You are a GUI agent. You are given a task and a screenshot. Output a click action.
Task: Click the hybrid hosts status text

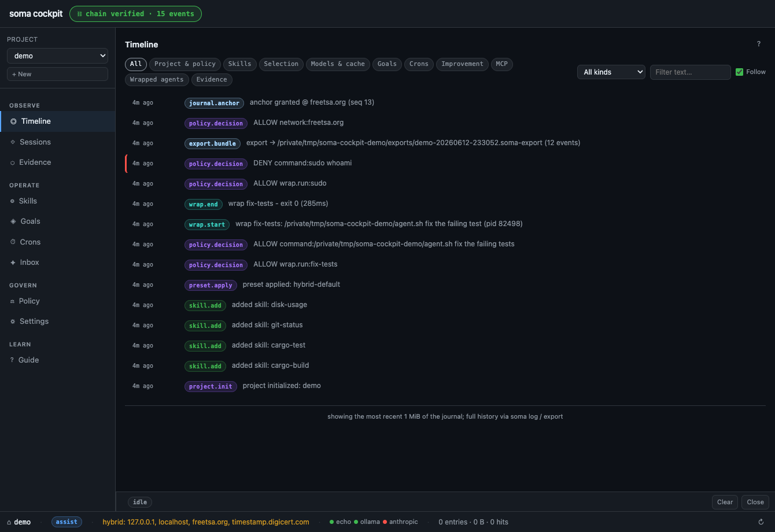(206, 522)
